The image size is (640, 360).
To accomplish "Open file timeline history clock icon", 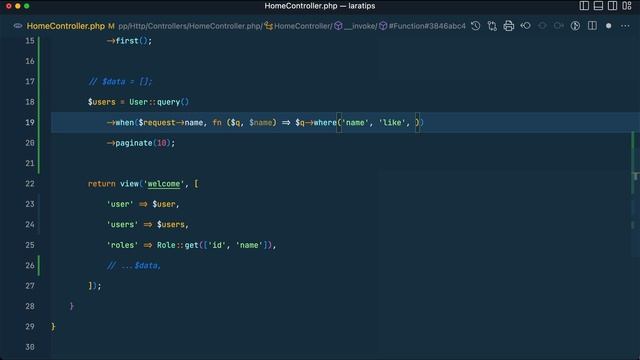I will pos(476,26).
